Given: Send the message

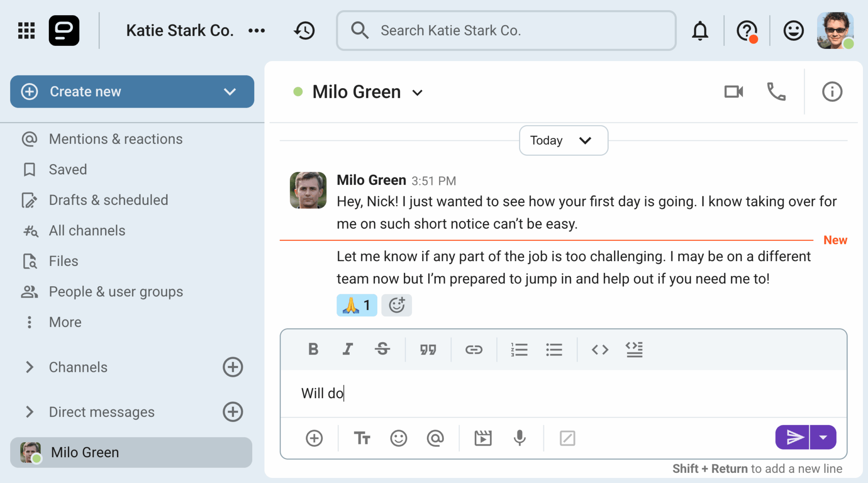Looking at the screenshot, I should point(793,437).
